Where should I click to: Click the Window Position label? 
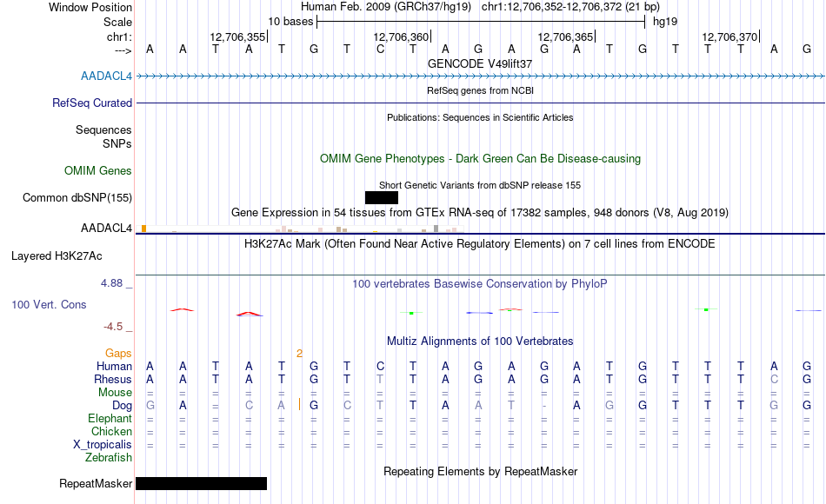click(90, 7)
